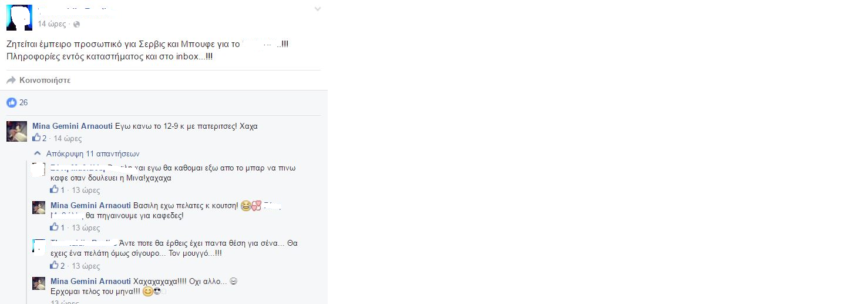Click the blue like reaction icon
This screenshot has width=868, height=304.
point(11,102)
